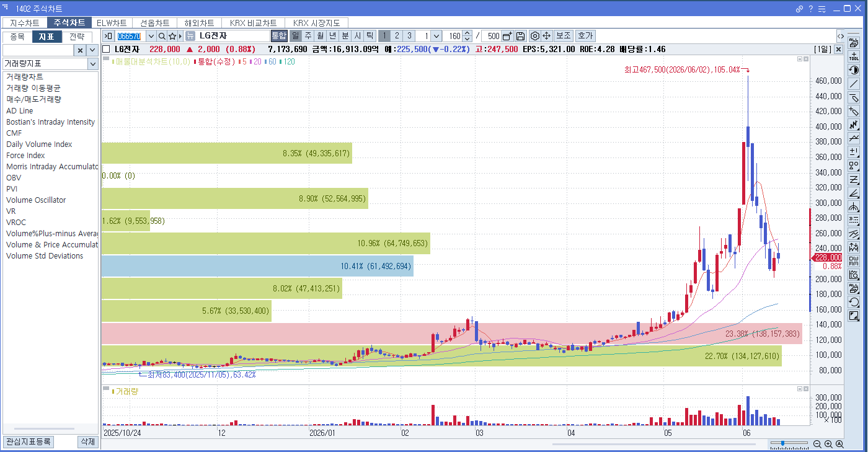
Task: Click the 보조 button
Action: coord(563,36)
